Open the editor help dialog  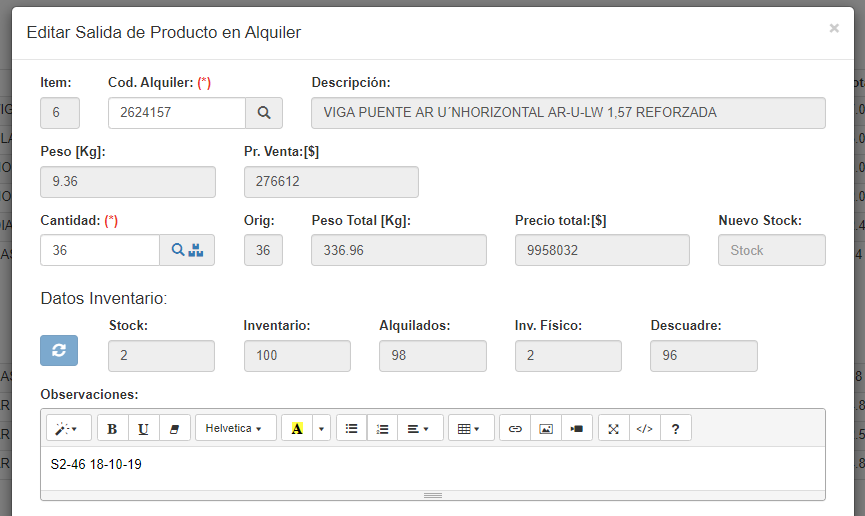(x=676, y=428)
